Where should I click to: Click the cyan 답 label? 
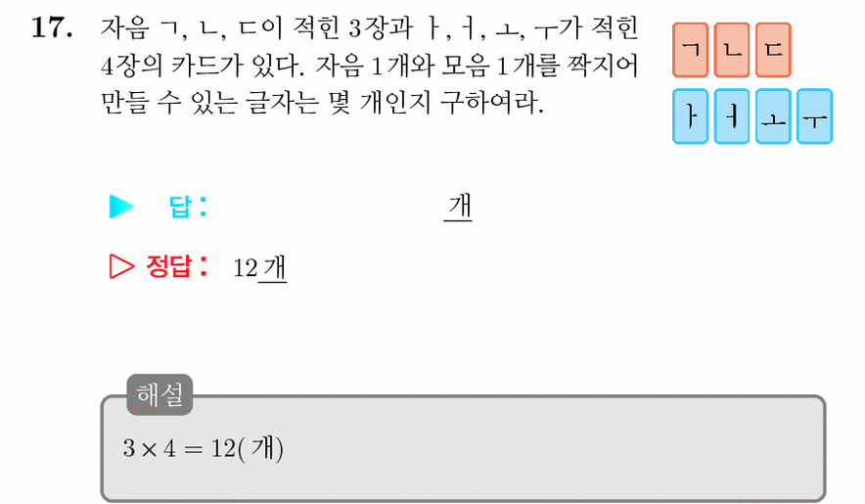pyautogui.click(x=188, y=206)
